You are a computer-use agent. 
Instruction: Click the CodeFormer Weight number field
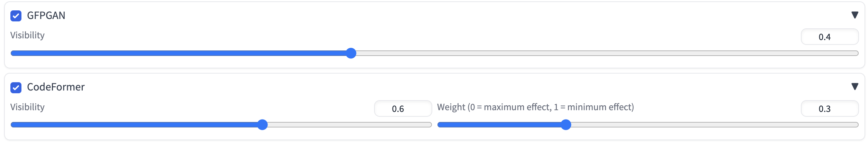829,109
